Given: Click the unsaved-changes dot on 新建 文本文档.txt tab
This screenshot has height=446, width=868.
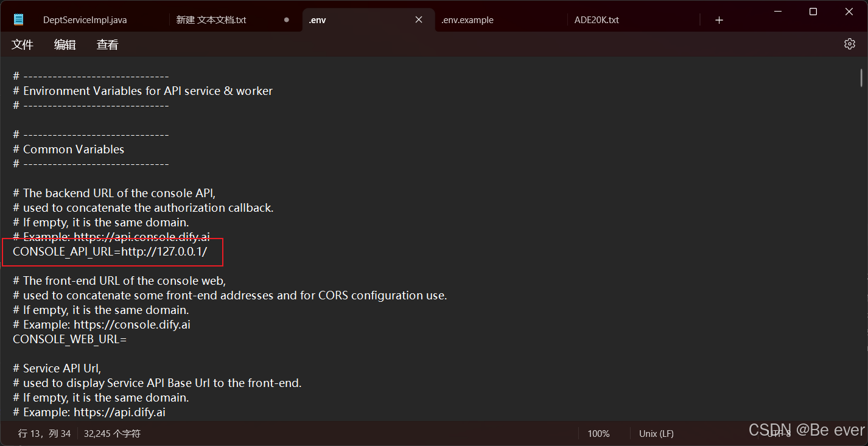Looking at the screenshot, I should pyautogui.click(x=285, y=19).
